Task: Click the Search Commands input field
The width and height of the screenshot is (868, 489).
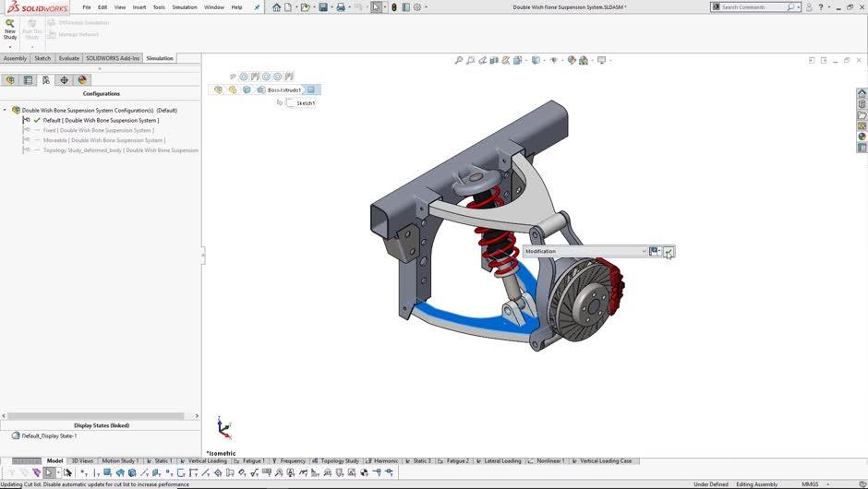Action: (753, 7)
